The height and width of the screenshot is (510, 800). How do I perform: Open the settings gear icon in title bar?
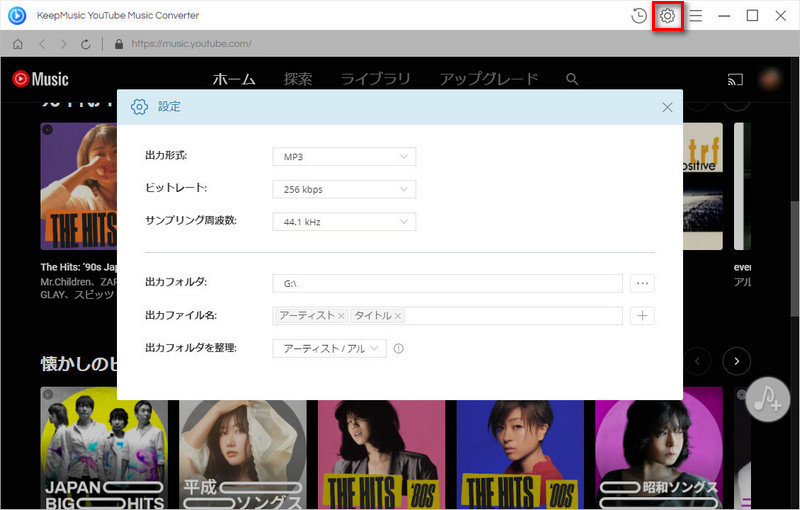(667, 16)
